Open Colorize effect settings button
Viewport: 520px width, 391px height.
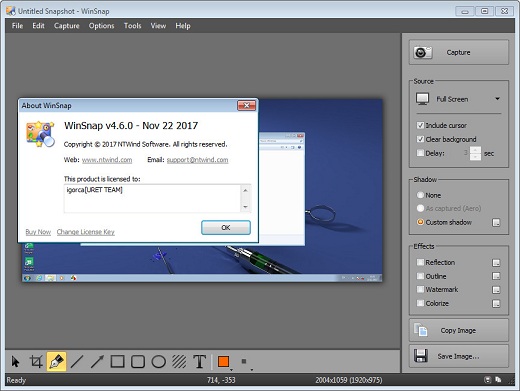(496, 303)
